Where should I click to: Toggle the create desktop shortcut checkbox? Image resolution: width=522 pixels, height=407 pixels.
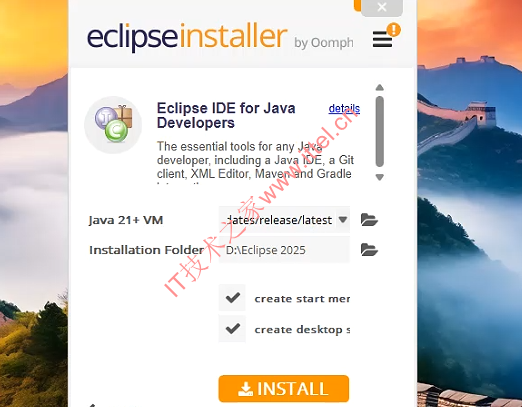(x=232, y=329)
